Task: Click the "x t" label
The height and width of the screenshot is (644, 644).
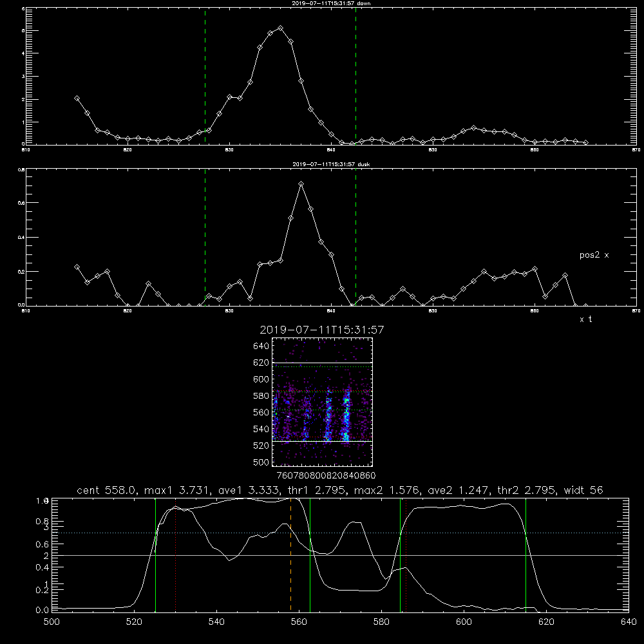Action: pos(585,319)
